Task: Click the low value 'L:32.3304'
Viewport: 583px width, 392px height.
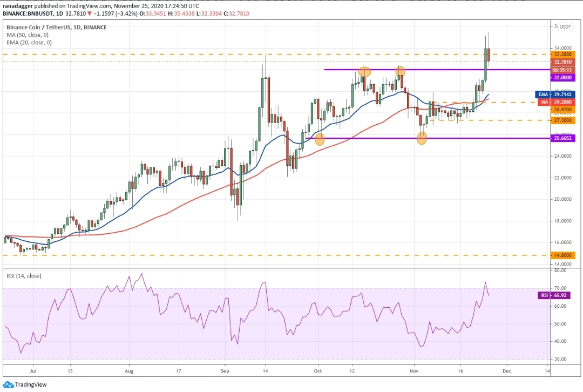Action: (x=209, y=13)
